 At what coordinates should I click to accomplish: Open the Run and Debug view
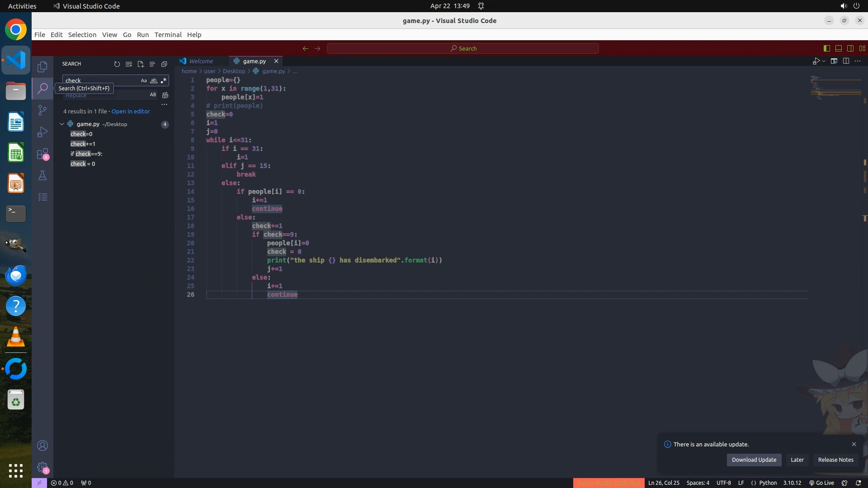point(42,132)
